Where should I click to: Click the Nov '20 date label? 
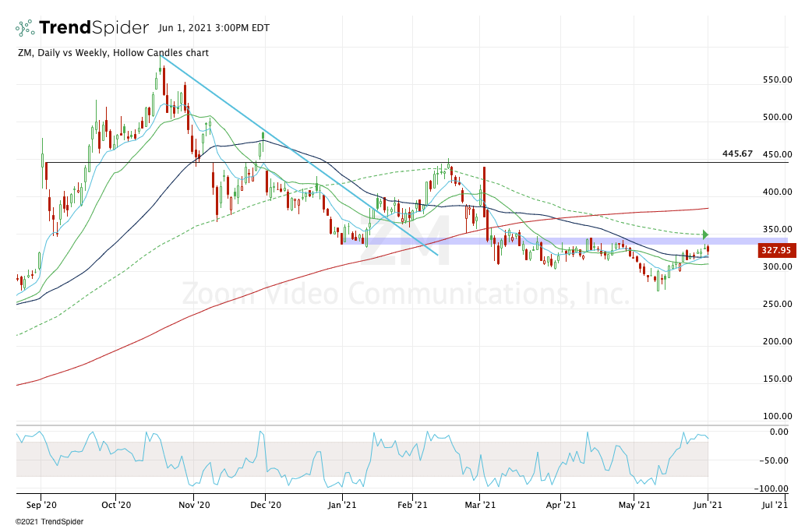coord(194,505)
